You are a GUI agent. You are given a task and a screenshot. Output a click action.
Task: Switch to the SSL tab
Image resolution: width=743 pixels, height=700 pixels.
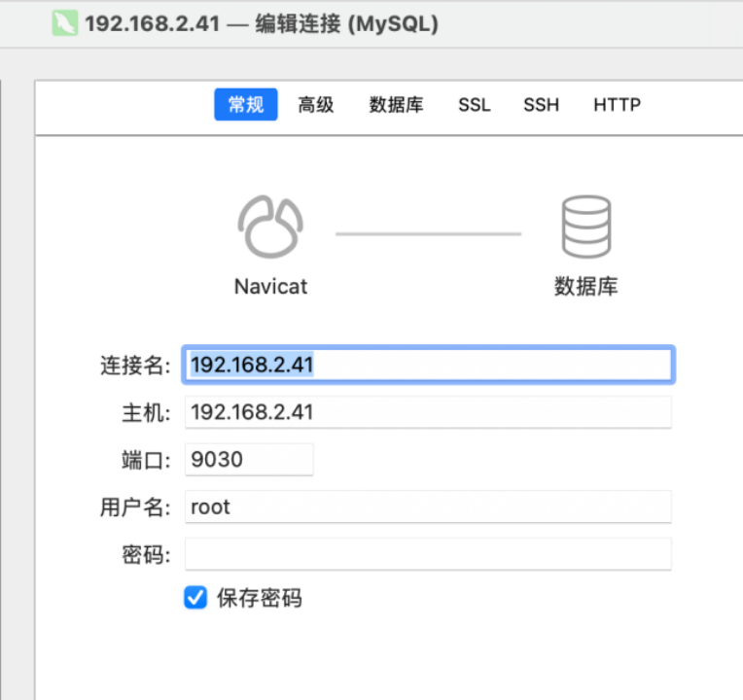click(x=475, y=104)
